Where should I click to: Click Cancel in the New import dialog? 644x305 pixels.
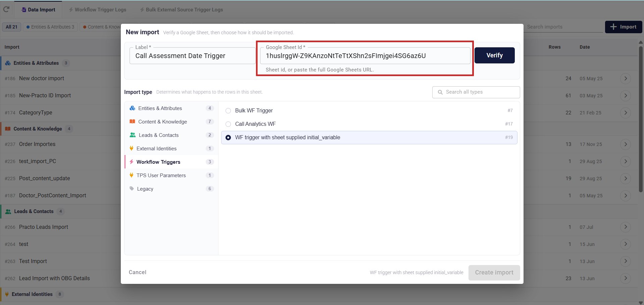point(138,272)
